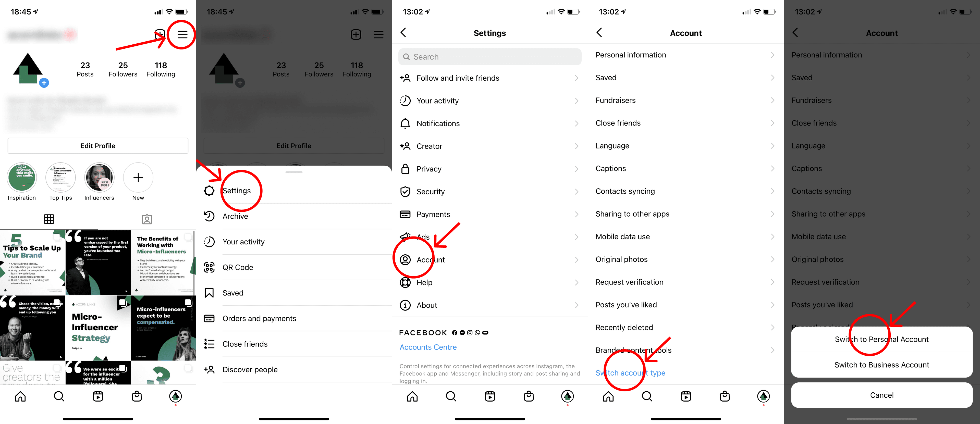
Task: Open Payments settings
Action: [x=490, y=214]
